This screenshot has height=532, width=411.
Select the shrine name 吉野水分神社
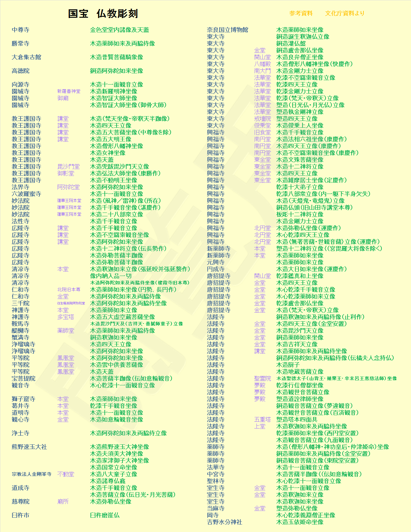click(x=224, y=522)
